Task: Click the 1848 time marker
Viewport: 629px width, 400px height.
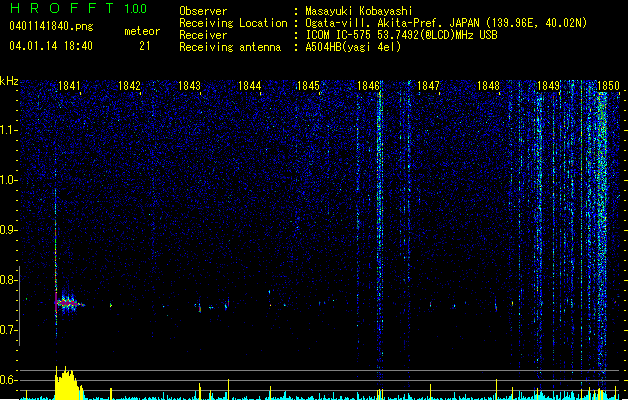Action: [488, 86]
